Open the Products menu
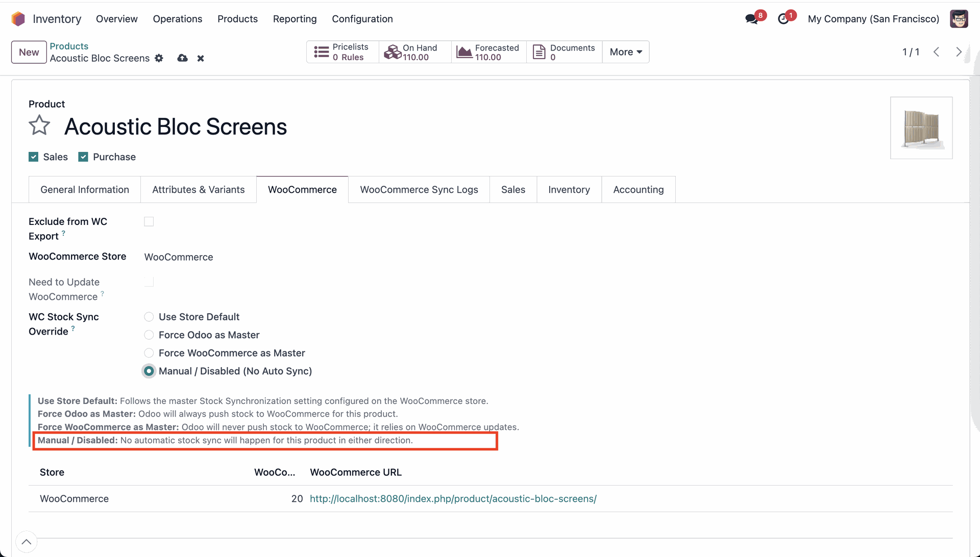980x557 pixels. (x=238, y=19)
